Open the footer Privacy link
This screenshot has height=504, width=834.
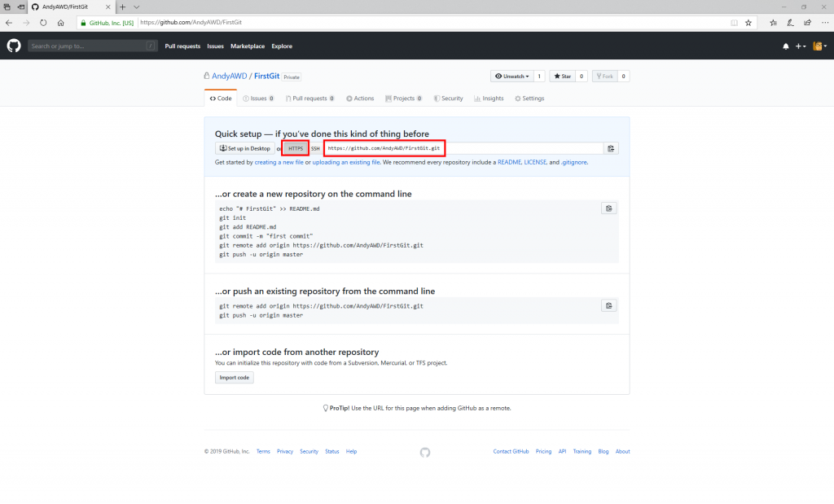pyautogui.click(x=285, y=451)
